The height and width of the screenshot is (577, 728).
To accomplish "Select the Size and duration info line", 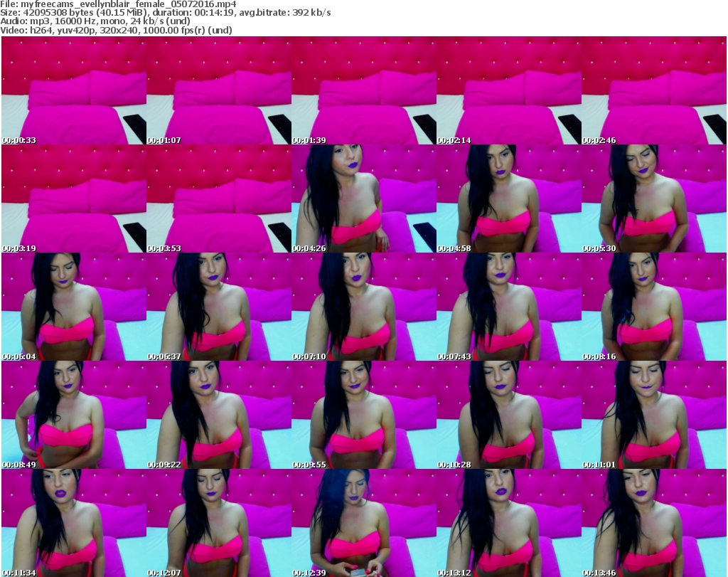I will point(165,13).
